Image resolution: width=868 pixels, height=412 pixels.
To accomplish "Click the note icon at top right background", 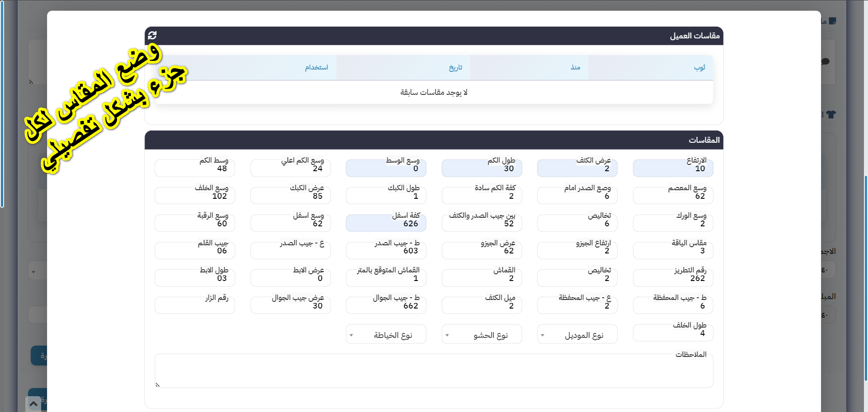I will click(x=833, y=21).
